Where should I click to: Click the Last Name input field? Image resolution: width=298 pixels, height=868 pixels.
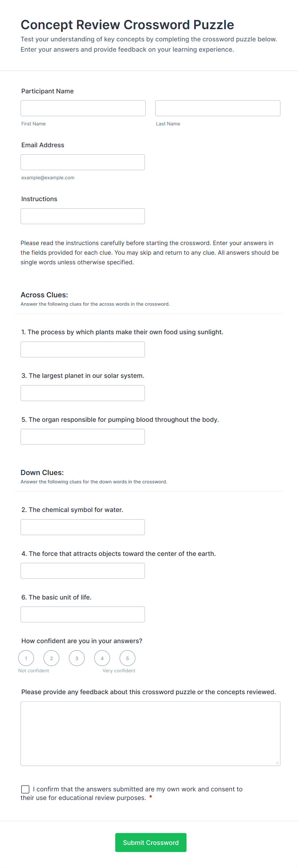[x=218, y=108]
